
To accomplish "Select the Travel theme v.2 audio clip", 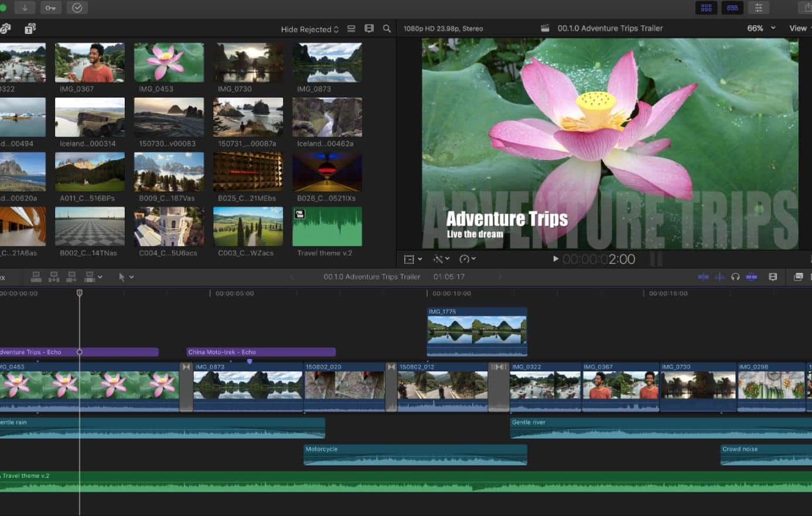I will [327, 227].
